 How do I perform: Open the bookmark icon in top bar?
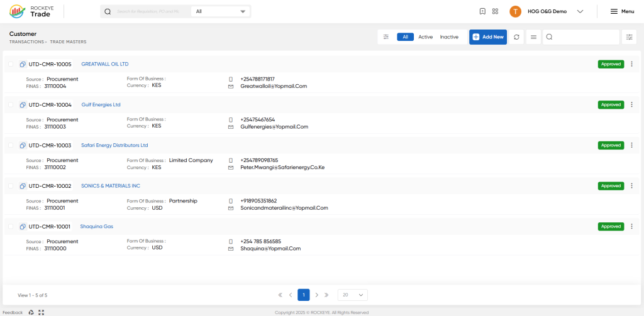click(482, 11)
